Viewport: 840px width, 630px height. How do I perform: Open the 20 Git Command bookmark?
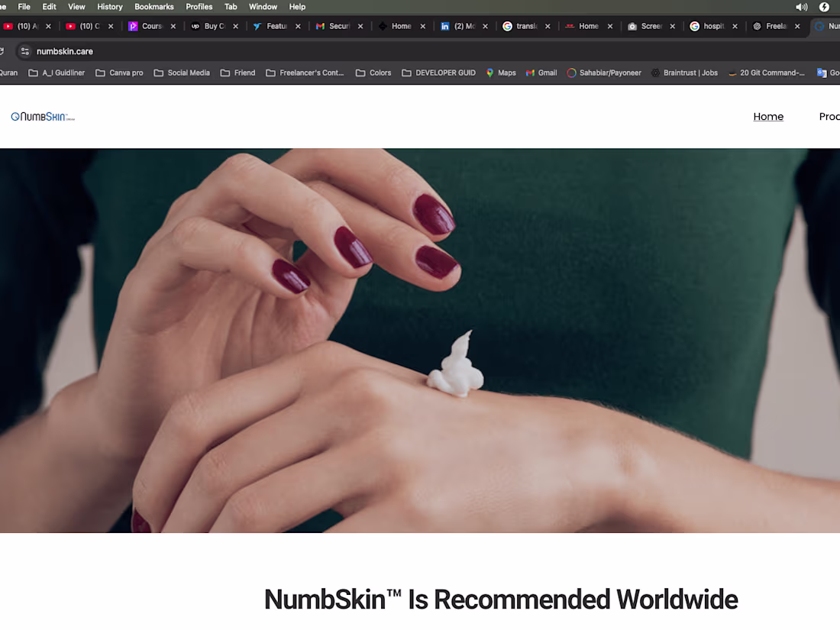pos(767,73)
